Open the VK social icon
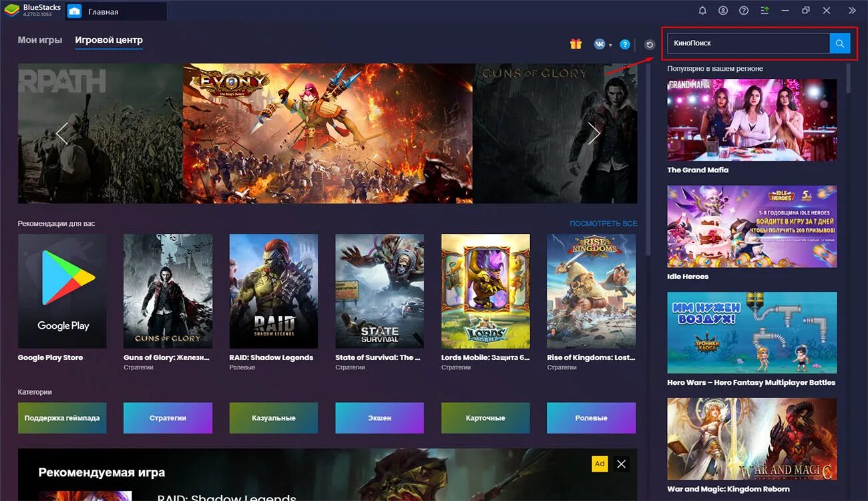 click(600, 44)
